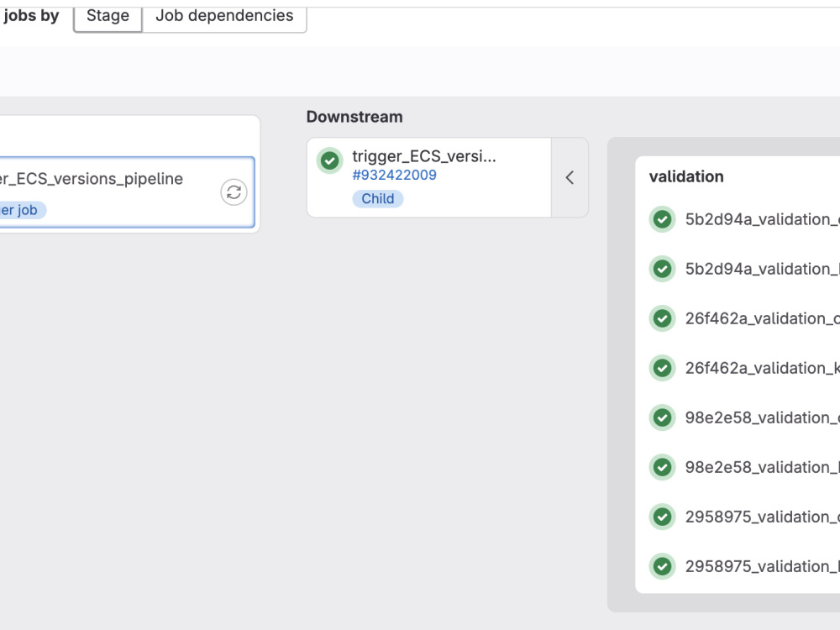The height and width of the screenshot is (630, 840).
Task: Click check icon next to 26f462a_validation_k job
Action: (x=663, y=368)
